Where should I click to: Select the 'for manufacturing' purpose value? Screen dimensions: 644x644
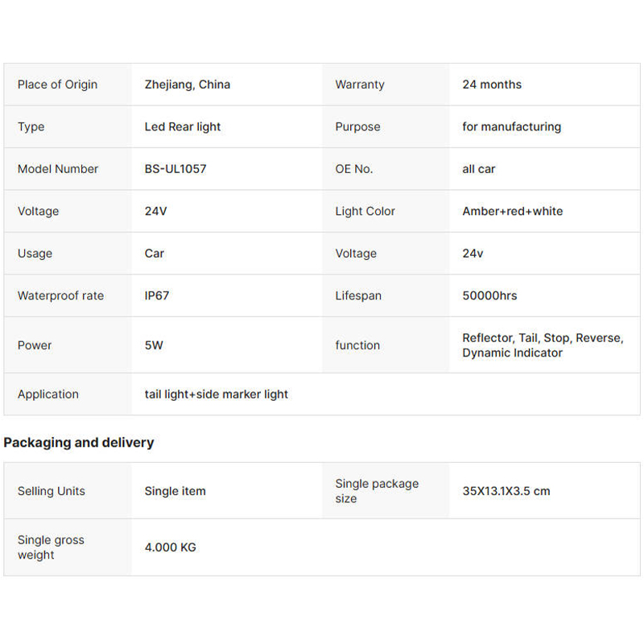(511, 127)
